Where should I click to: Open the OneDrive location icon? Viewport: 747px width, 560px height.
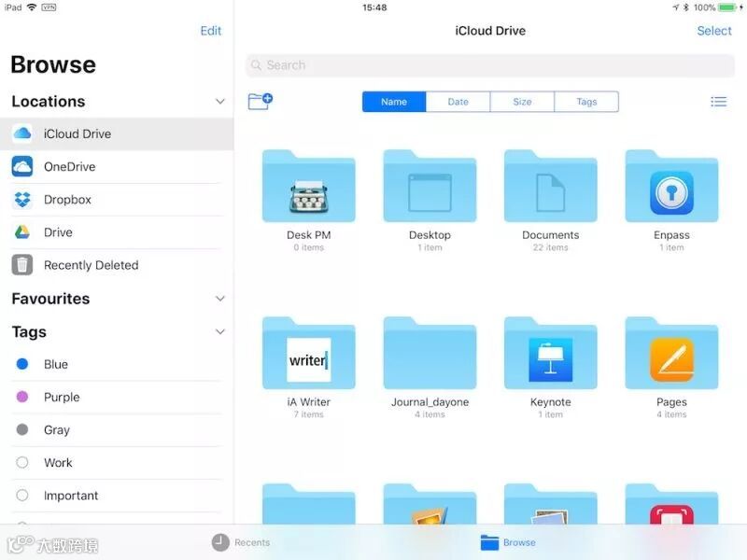click(x=22, y=167)
